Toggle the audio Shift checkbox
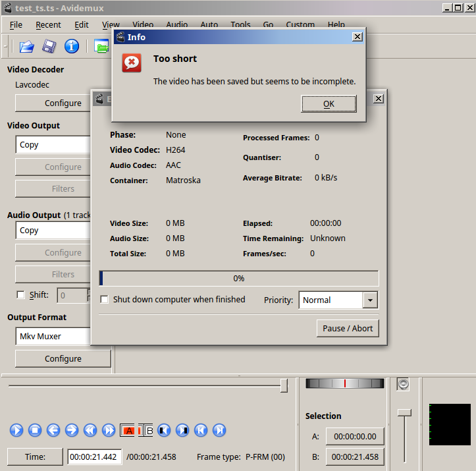The height and width of the screenshot is (471, 476). click(x=20, y=295)
